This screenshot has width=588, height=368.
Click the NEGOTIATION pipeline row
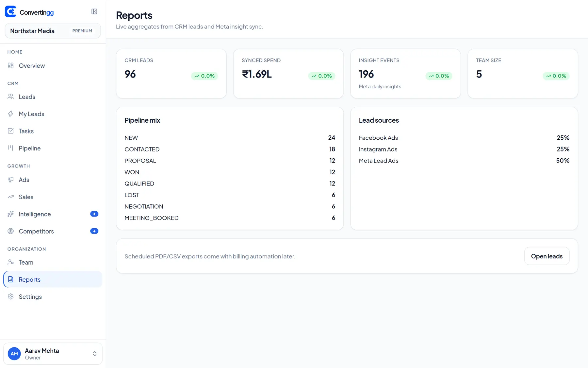(x=230, y=206)
